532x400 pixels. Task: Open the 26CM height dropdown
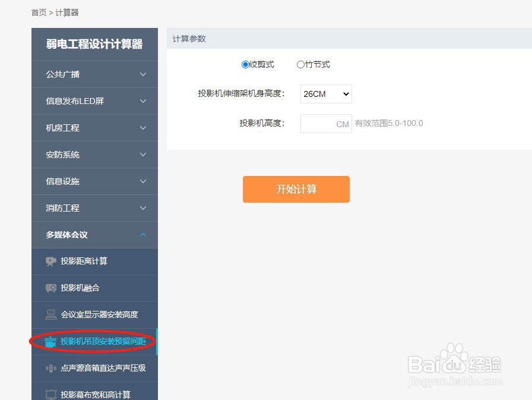[325, 94]
